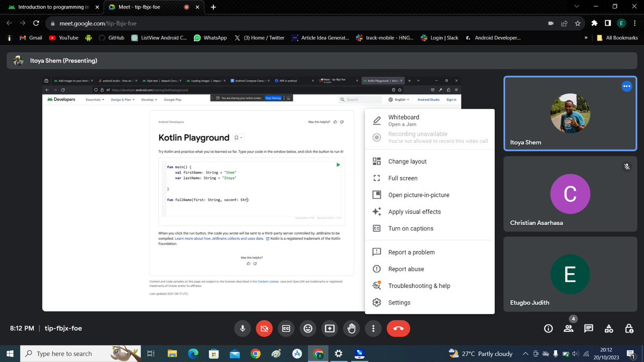644x362 pixels.
Task: Select Change layout from the menu
Action: tap(407, 161)
